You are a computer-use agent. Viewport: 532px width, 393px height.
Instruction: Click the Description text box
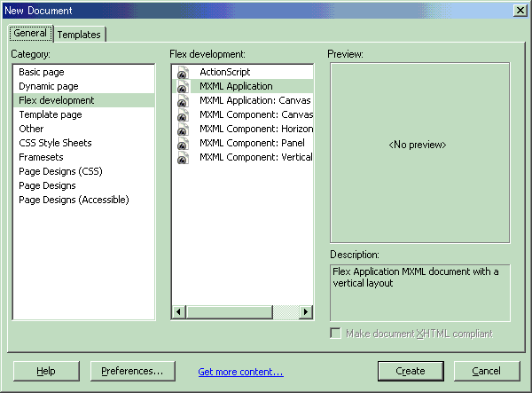(419, 293)
